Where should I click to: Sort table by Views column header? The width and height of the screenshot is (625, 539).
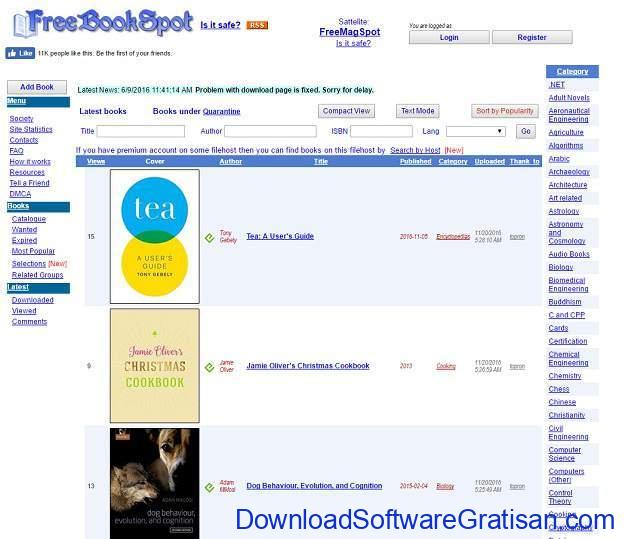tap(96, 161)
